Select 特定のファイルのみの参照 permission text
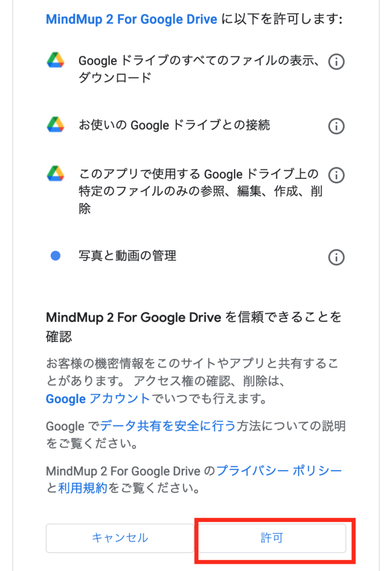 pos(151,191)
